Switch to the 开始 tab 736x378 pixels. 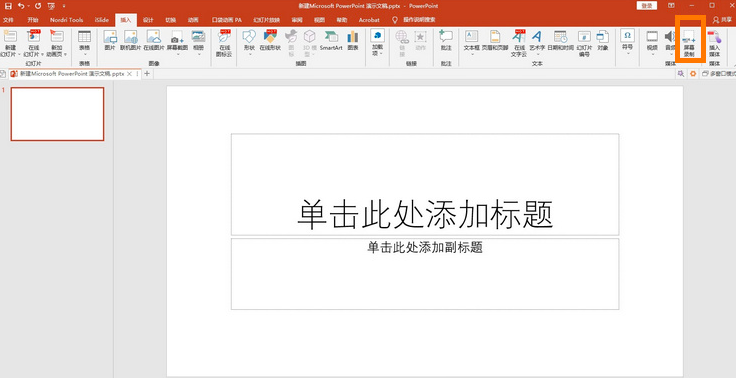(33, 20)
